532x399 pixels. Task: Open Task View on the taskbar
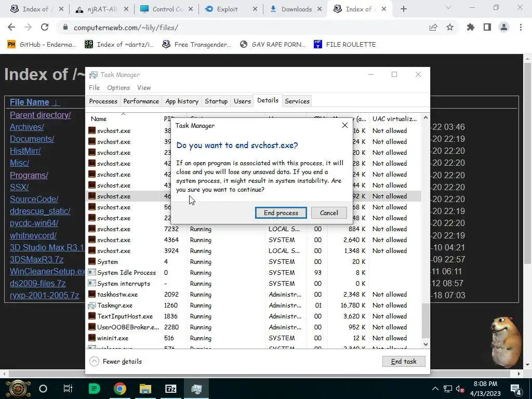pos(68,389)
